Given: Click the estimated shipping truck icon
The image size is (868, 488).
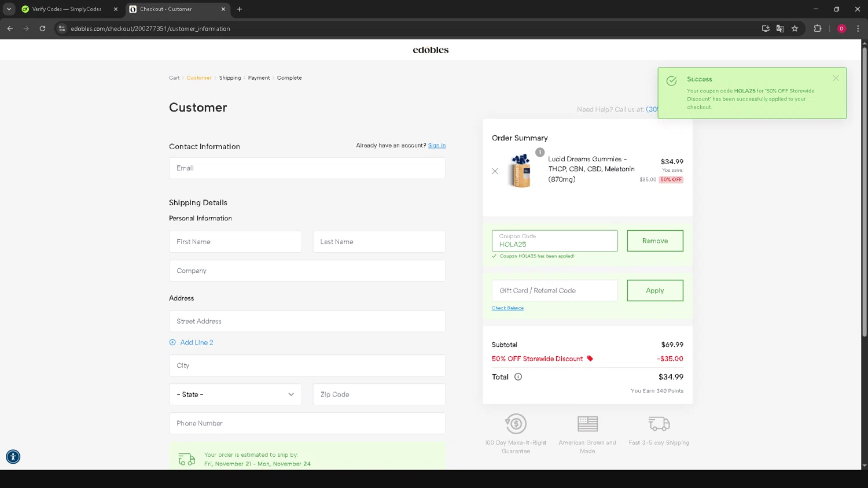Looking at the screenshot, I should (186, 460).
